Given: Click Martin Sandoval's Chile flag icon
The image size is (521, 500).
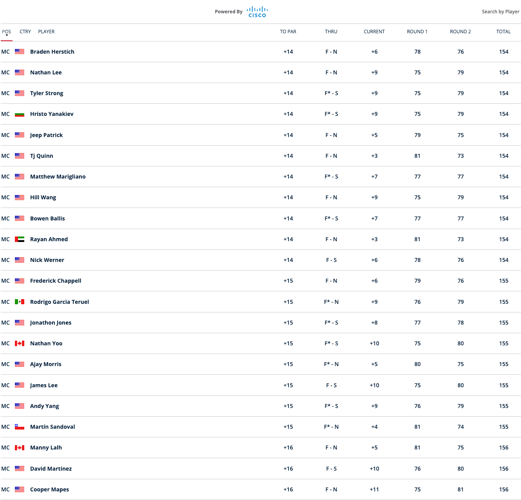Looking at the screenshot, I should [x=19, y=427].
